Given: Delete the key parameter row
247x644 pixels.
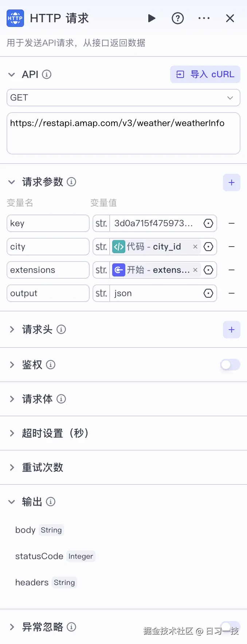Looking at the screenshot, I should click(232, 223).
